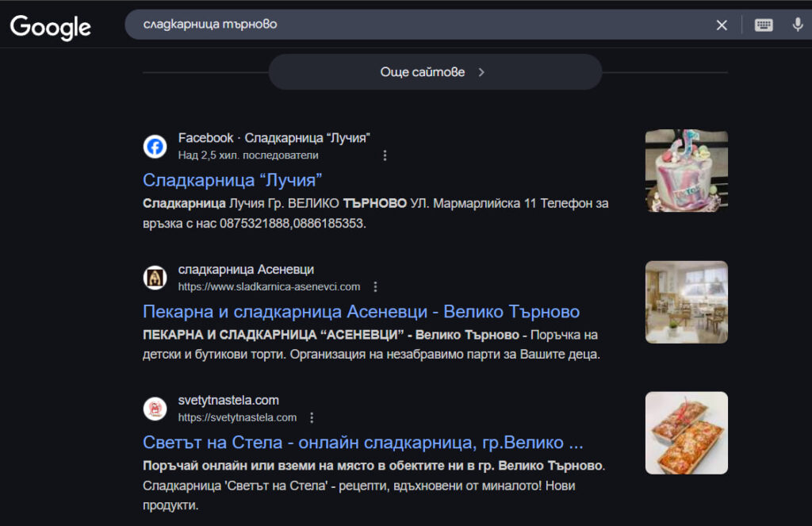The height and width of the screenshot is (526, 812).
Task: Click the Google logo
Action: coord(50,25)
